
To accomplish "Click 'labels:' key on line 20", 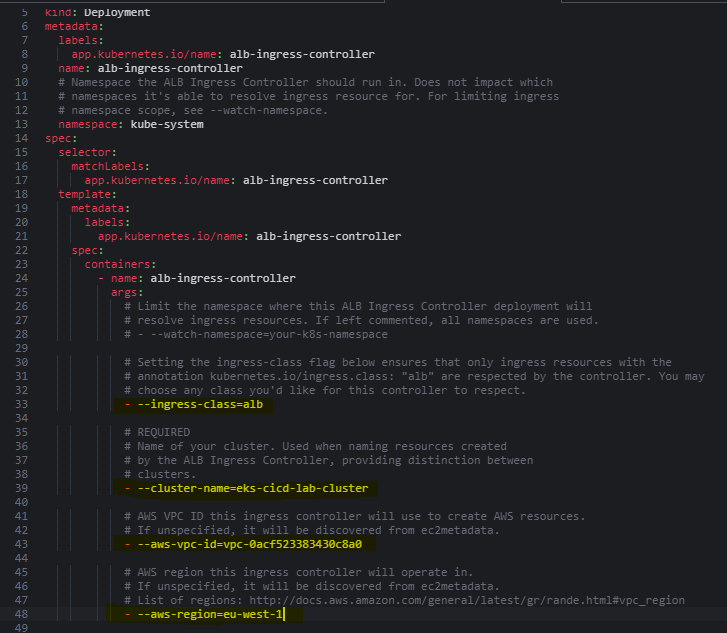I will [107, 222].
